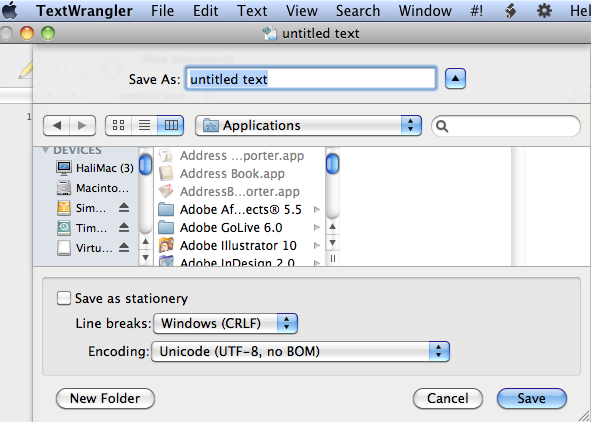This screenshot has height=422, width=591.
Task: Open the gear Text Factory menu icon
Action: [544, 11]
